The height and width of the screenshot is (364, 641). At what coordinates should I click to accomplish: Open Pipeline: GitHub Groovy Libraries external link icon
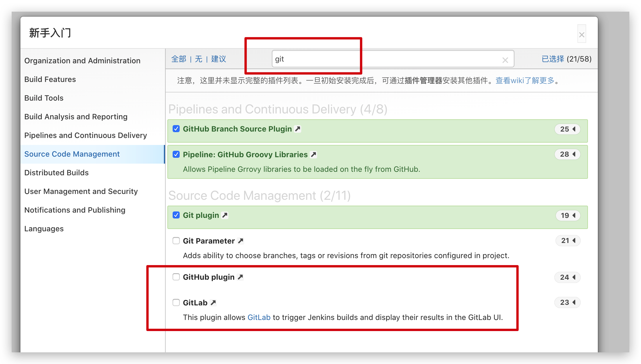[x=314, y=155]
